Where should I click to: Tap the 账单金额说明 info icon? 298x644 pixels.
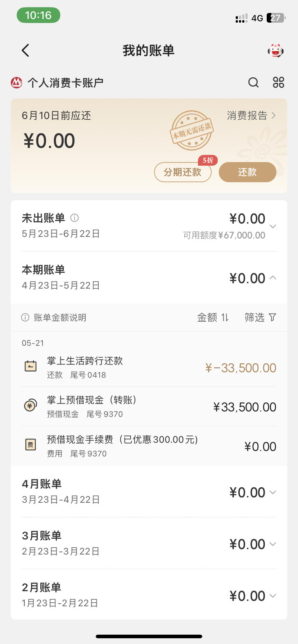point(25,317)
